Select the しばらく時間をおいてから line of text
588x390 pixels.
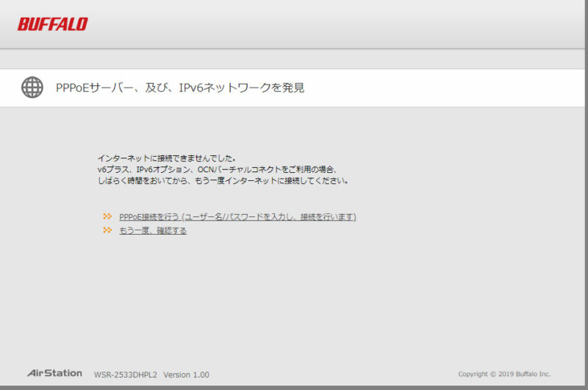tap(223, 181)
